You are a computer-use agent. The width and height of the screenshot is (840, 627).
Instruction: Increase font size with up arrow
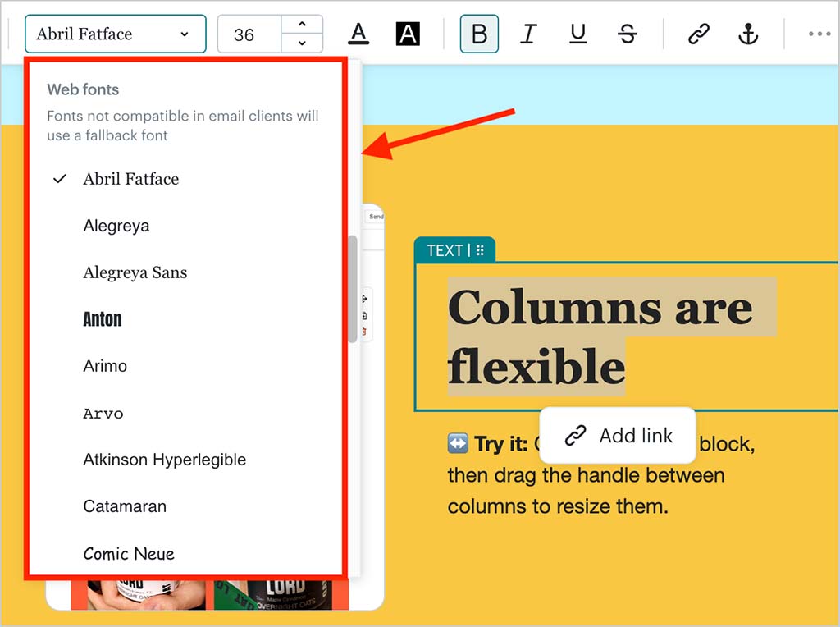click(x=302, y=25)
